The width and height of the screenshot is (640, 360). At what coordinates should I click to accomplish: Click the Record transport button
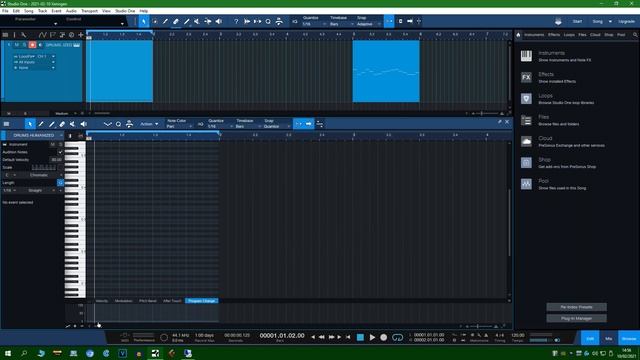383,338
